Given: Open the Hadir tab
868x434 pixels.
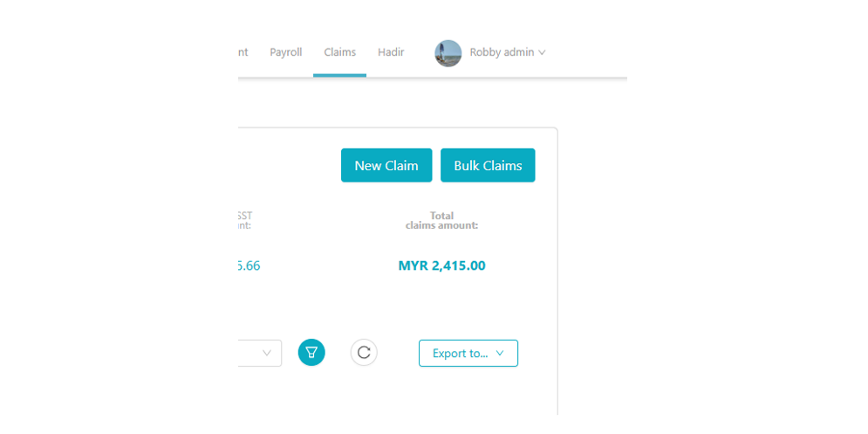Looking at the screenshot, I should 391,52.
